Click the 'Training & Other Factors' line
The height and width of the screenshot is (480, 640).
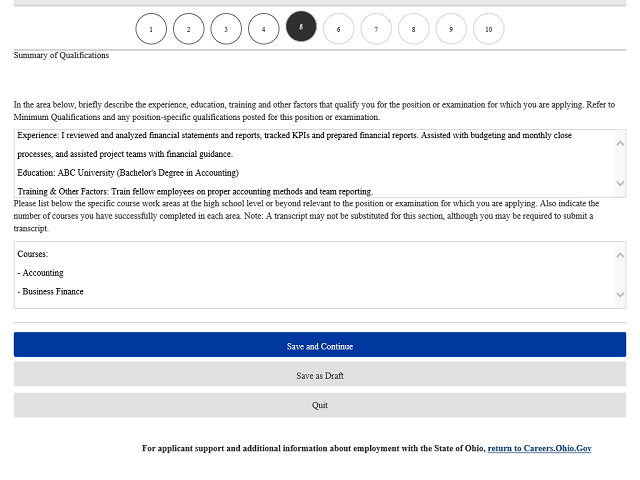(x=195, y=191)
